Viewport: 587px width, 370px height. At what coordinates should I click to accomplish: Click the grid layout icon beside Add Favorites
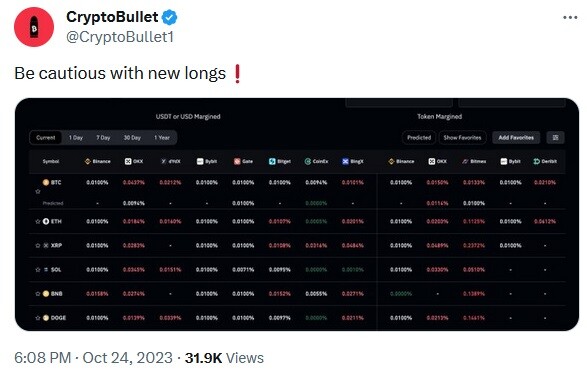tap(555, 137)
